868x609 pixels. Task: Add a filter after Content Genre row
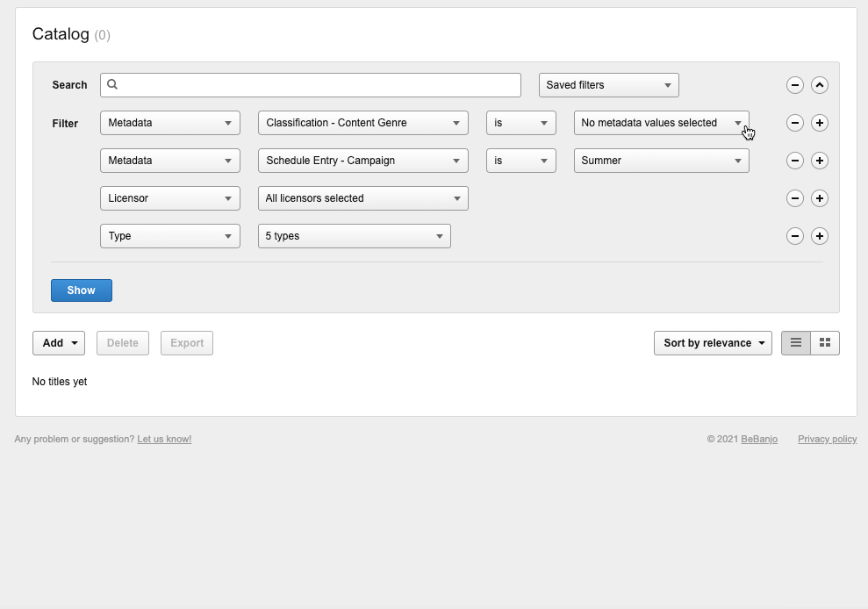coord(819,123)
